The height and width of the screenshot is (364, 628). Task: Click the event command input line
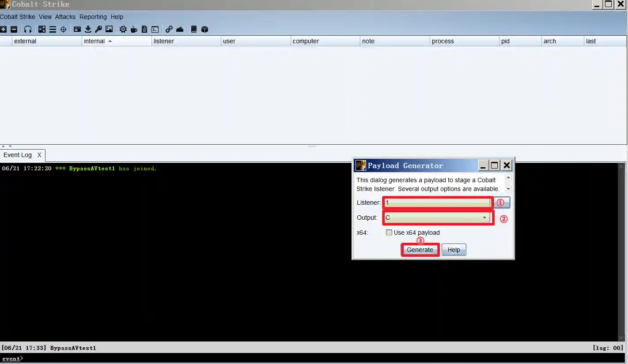pos(309,359)
